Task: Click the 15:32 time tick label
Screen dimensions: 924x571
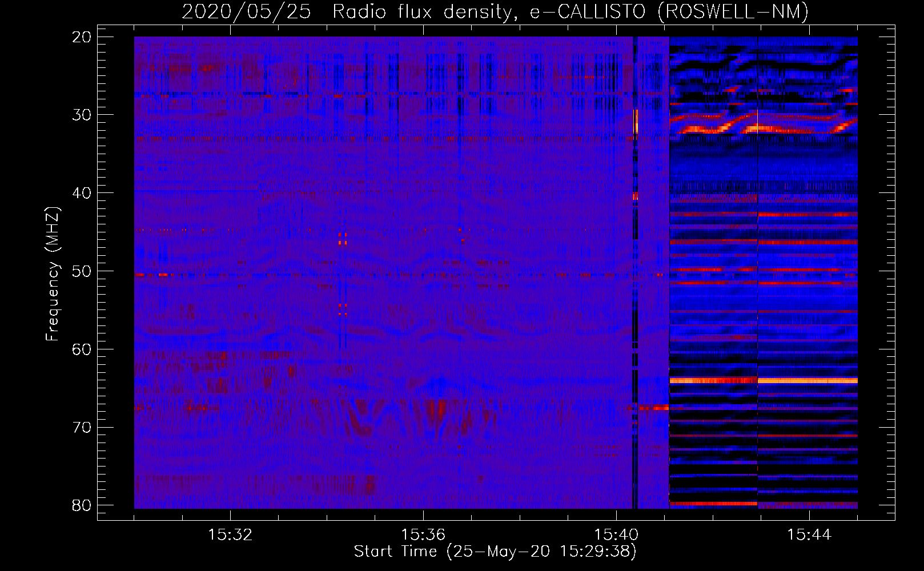Action: (230, 535)
